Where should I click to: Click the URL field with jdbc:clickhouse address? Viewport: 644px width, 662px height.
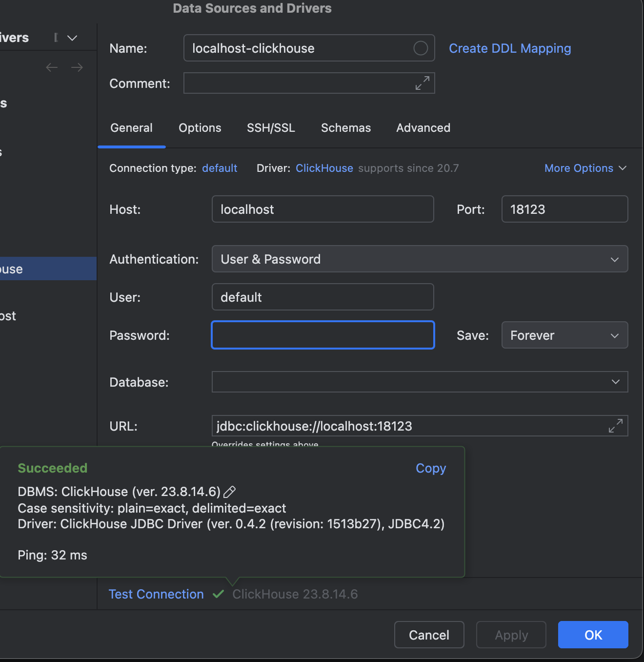pos(420,426)
